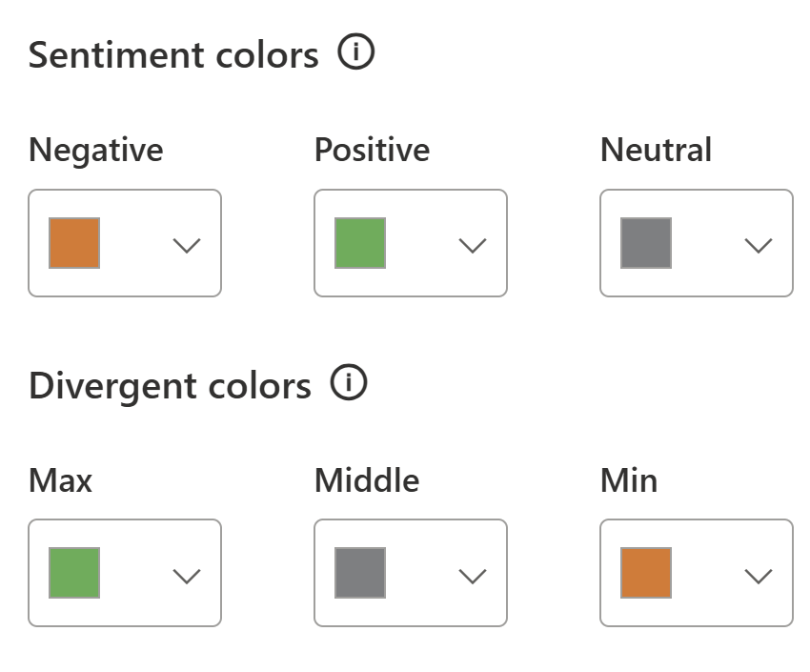Image resolution: width=810 pixels, height=672 pixels.
Task: Click the gray Middle color swatch
Action: (360, 573)
